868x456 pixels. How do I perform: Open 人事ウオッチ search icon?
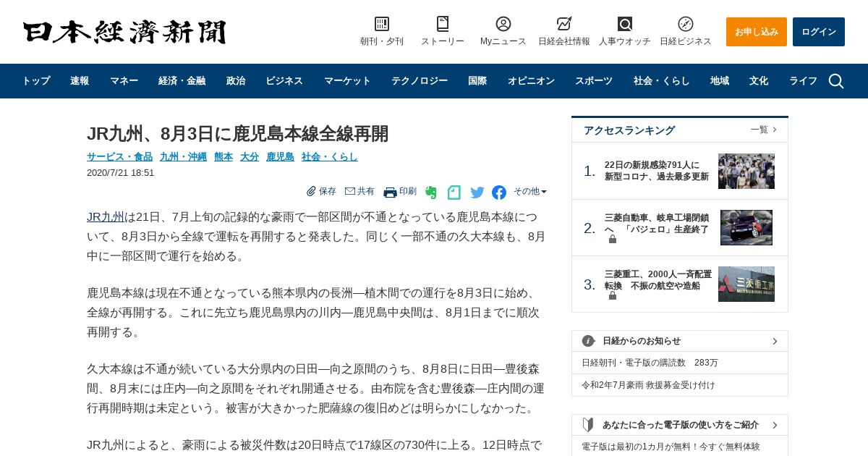point(625,24)
